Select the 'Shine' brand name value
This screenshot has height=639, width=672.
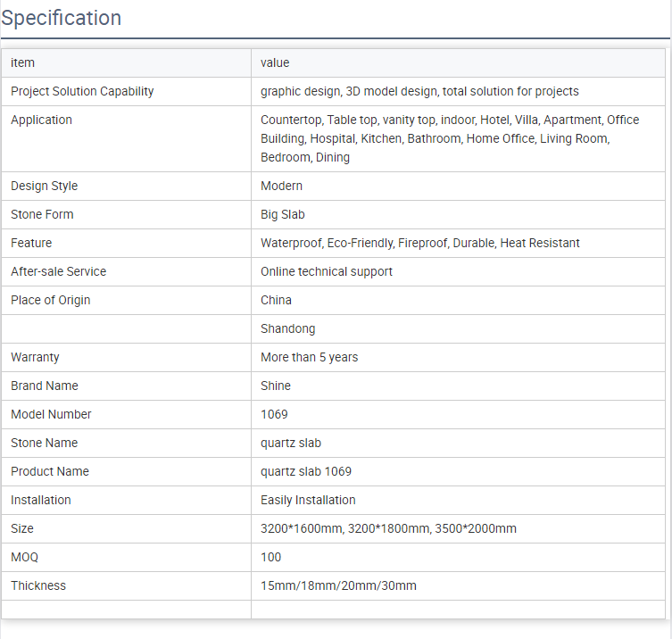pyautogui.click(x=276, y=386)
